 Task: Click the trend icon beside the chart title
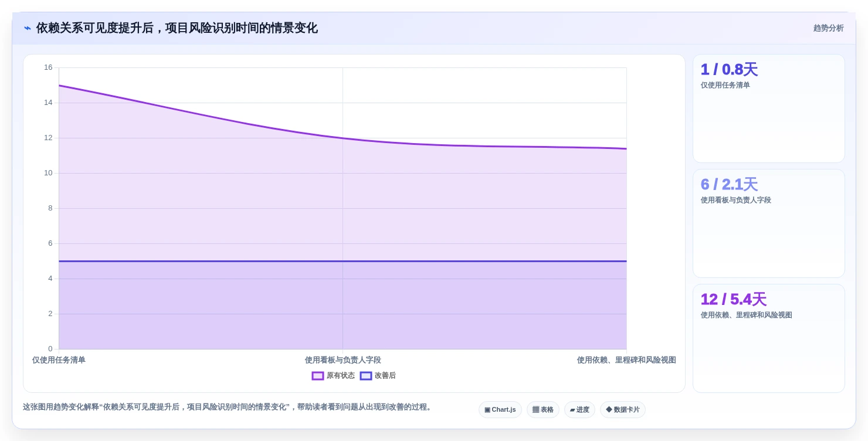[28, 28]
